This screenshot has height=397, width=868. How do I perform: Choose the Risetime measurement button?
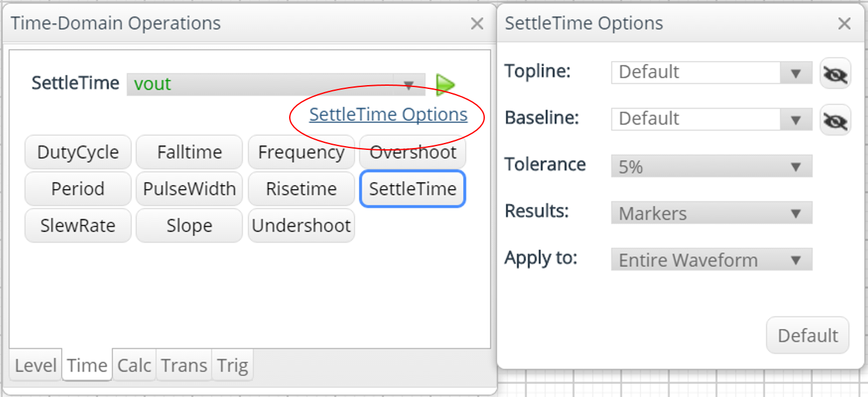click(301, 189)
